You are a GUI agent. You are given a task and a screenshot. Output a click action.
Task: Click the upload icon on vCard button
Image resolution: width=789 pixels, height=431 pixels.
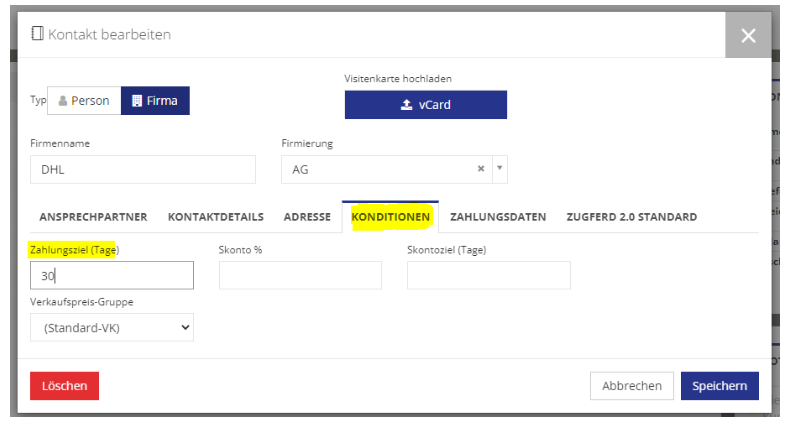click(406, 105)
